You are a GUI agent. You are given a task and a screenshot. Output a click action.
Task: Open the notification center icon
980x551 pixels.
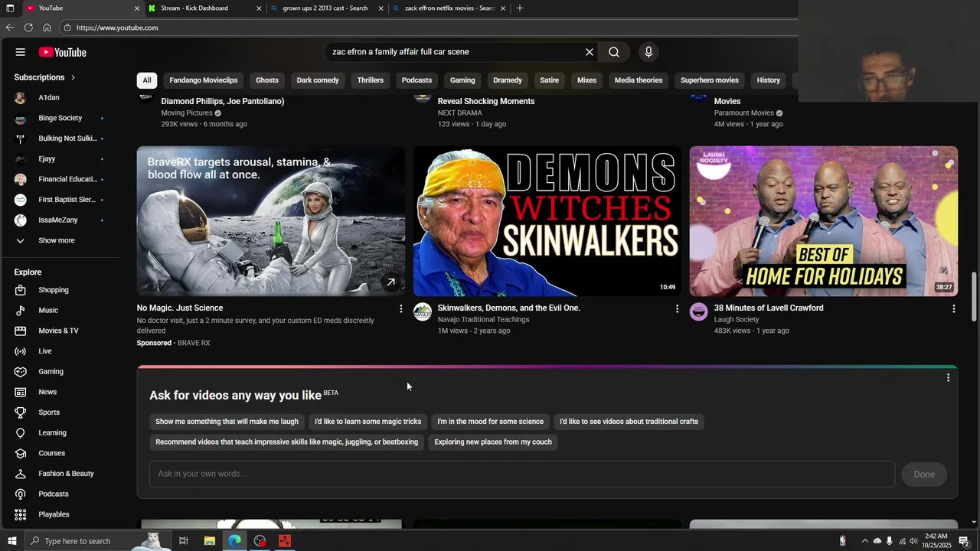964,541
